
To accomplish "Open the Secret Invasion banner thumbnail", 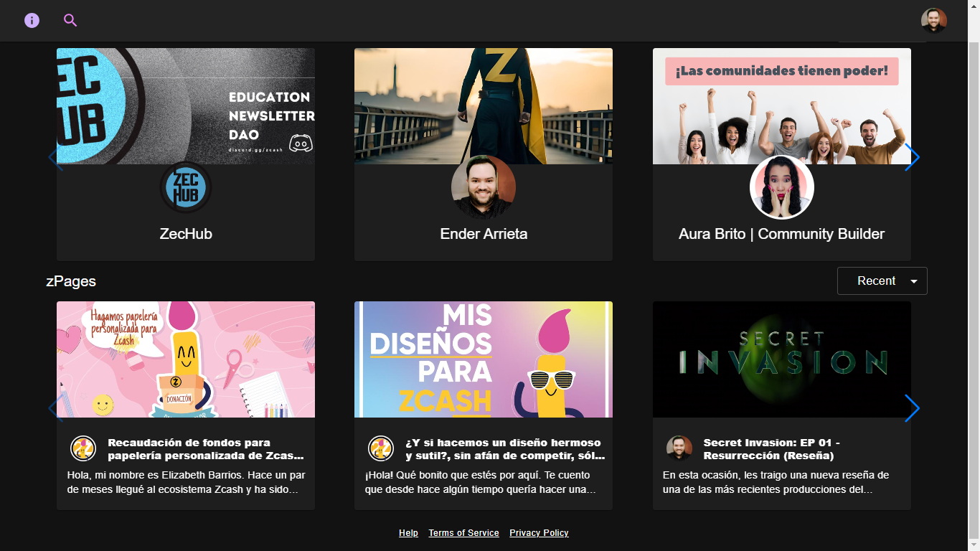I will click(782, 359).
